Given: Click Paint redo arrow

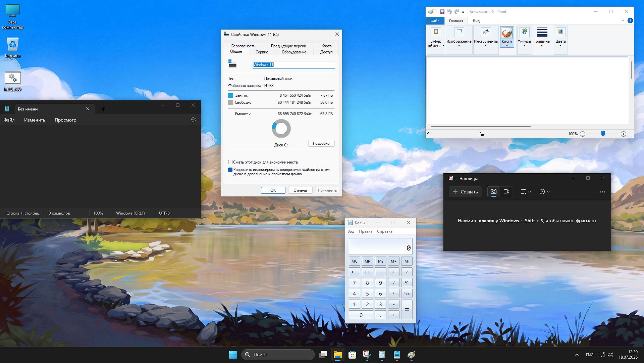Looking at the screenshot, I should click(x=457, y=12).
